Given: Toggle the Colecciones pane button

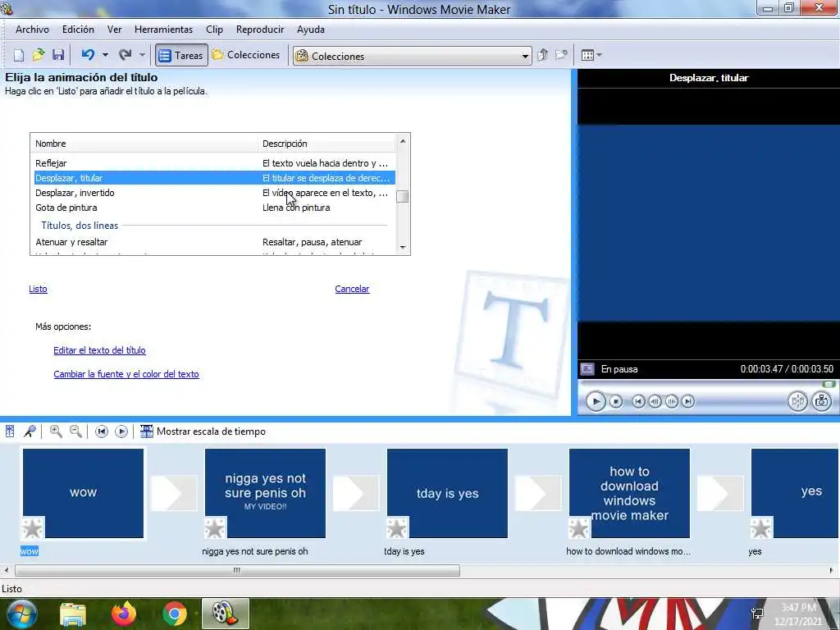Looking at the screenshot, I should point(246,55).
